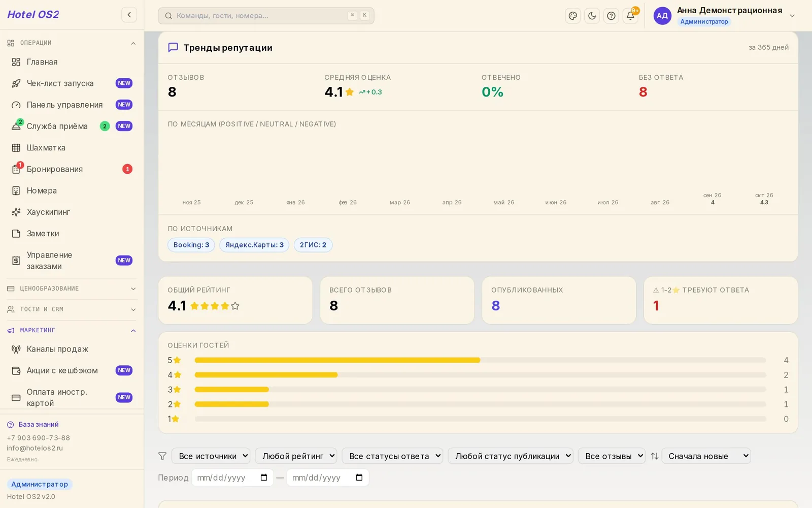Expand the user account menu chevron

(x=792, y=16)
